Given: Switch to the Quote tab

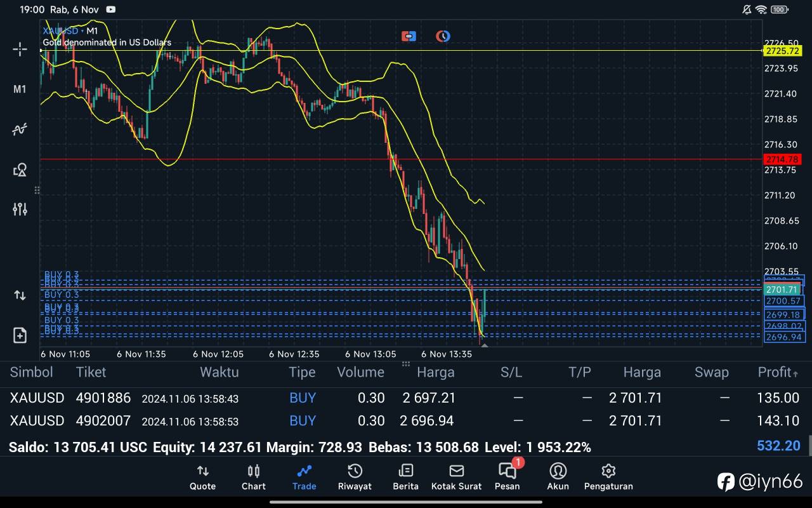Looking at the screenshot, I should pyautogui.click(x=202, y=477).
